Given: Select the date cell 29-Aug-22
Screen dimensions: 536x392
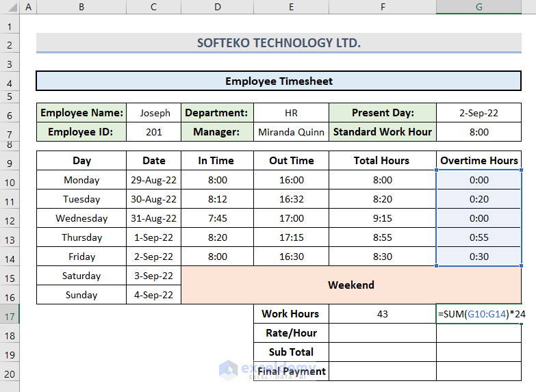Looking at the screenshot, I should click(x=153, y=180).
